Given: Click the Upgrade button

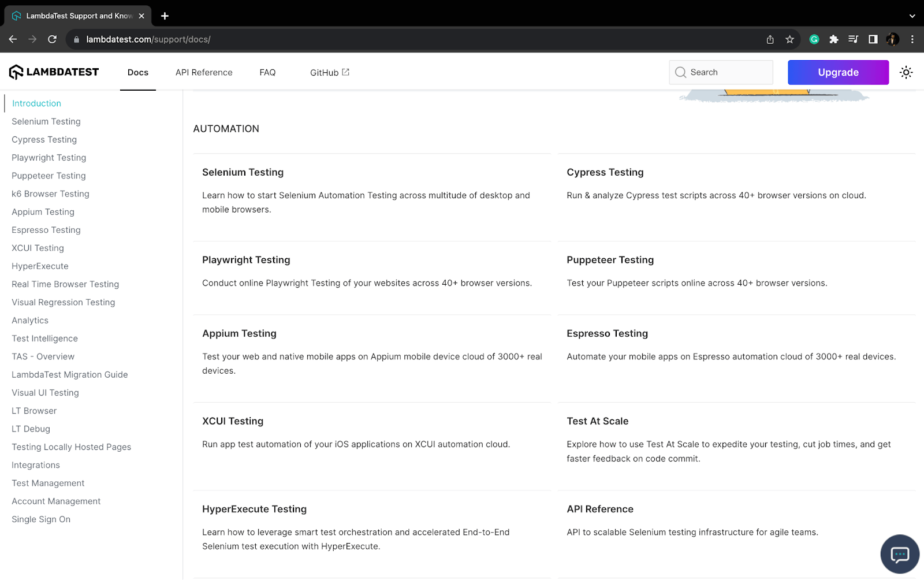Looking at the screenshot, I should 838,72.
